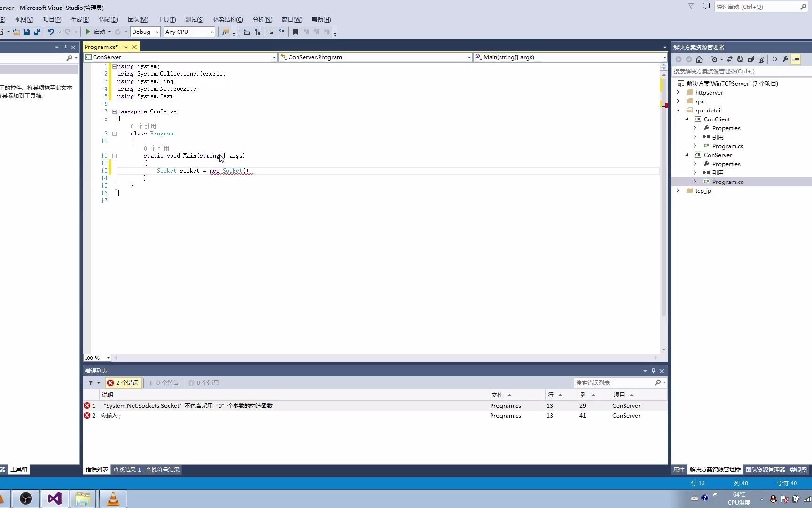Image resolution: width=812 pixels, height=508 pixels.
Task: Toggle bookmark with bookmark icon
Action: tap(296, 32)
